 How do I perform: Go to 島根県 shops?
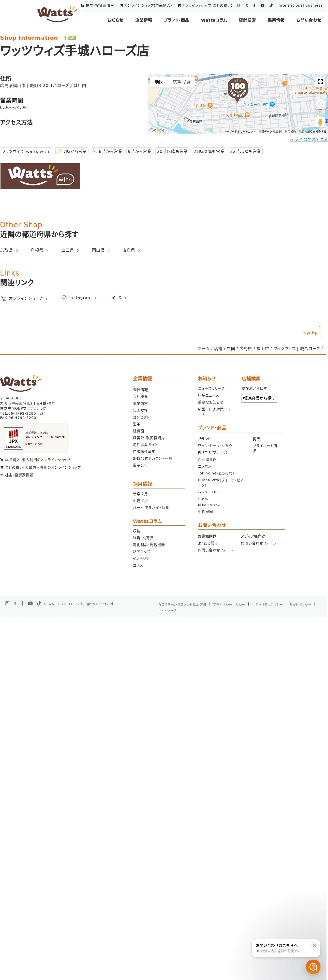[39, 250]
